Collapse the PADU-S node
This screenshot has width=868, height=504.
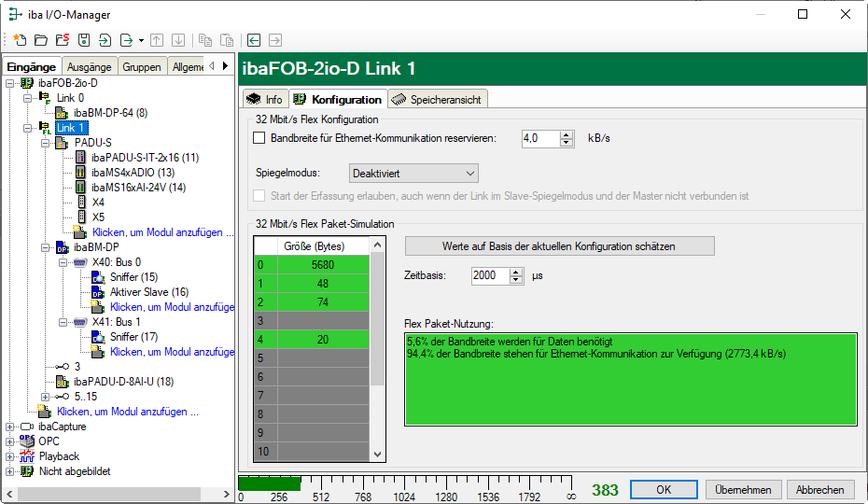point(46,143)
